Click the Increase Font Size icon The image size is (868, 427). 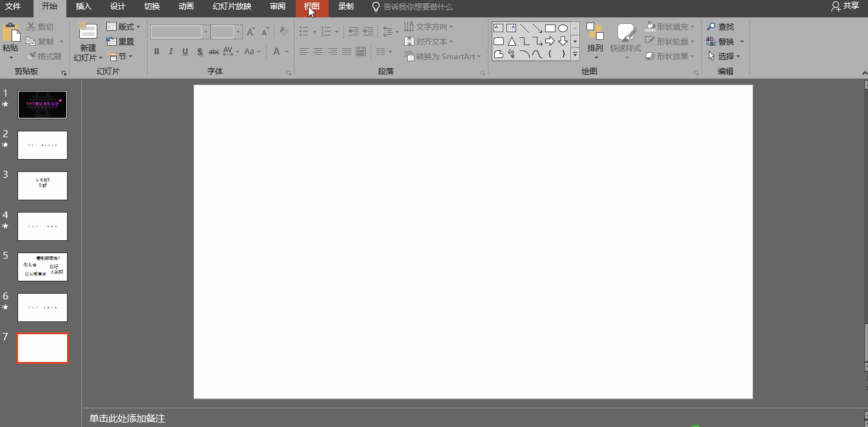coord(251,32)
